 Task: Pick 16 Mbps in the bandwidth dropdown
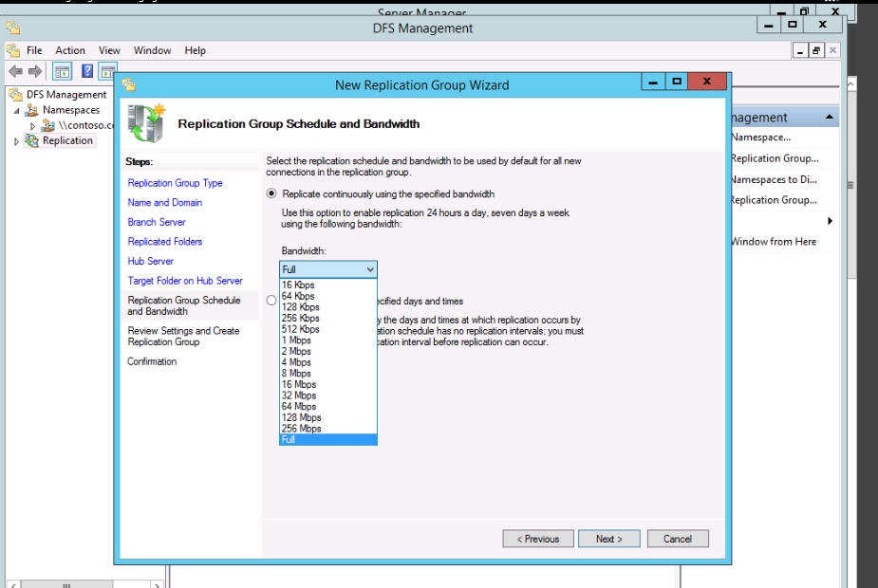pyautogui.click(x=298, y=384)
